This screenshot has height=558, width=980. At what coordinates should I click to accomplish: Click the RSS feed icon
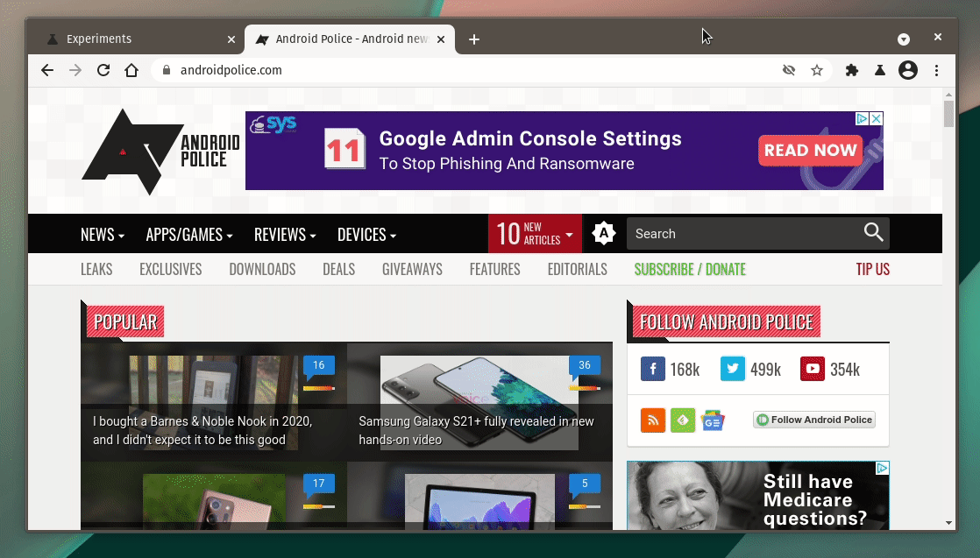[x=653, y=420]
